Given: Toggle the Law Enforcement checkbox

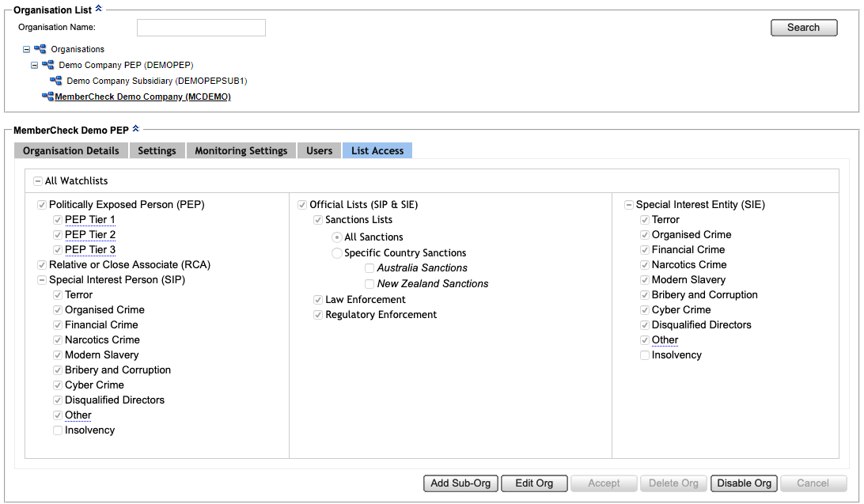Looking at the screenshot, I should [x=318, y=300].
